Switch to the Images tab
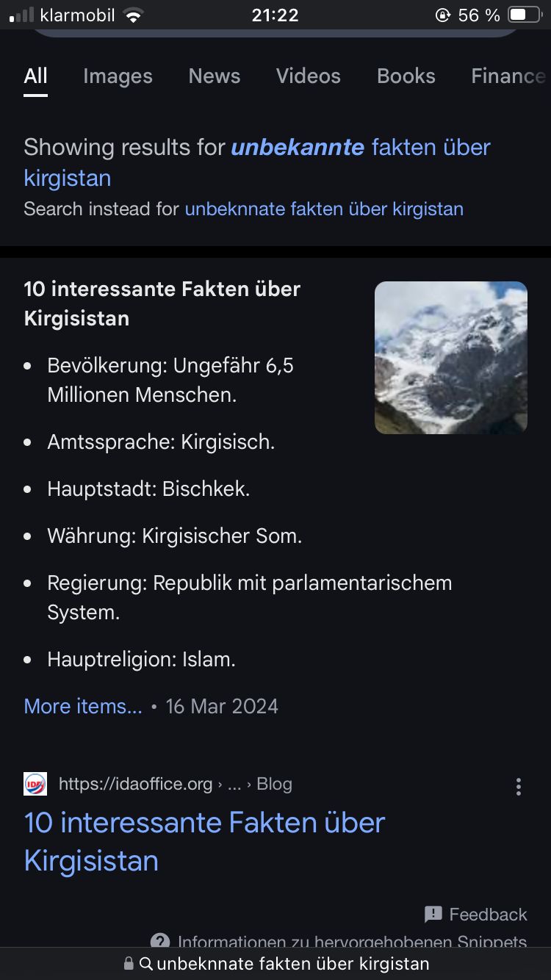Viewport: 551px width, 980px height. (x=118, y=76)
